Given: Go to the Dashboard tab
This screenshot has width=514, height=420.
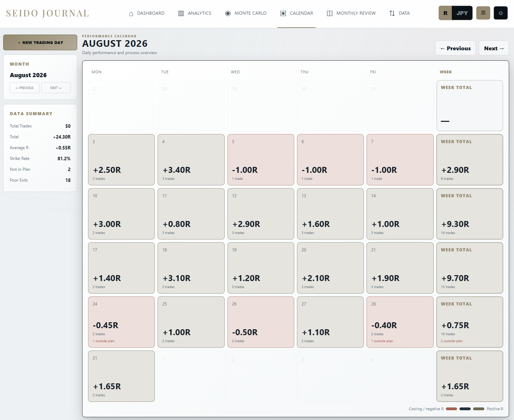Looking at the screenshot, I should tap(147, 13).
